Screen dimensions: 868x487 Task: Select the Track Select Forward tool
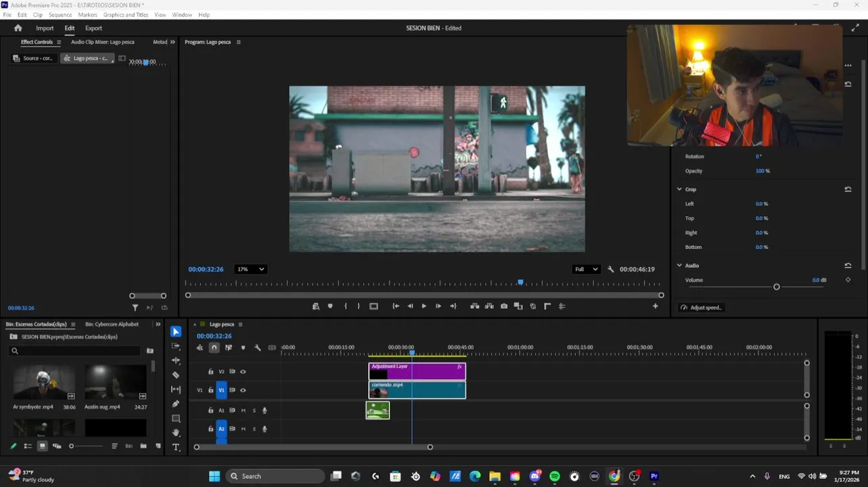click(176, 346)
